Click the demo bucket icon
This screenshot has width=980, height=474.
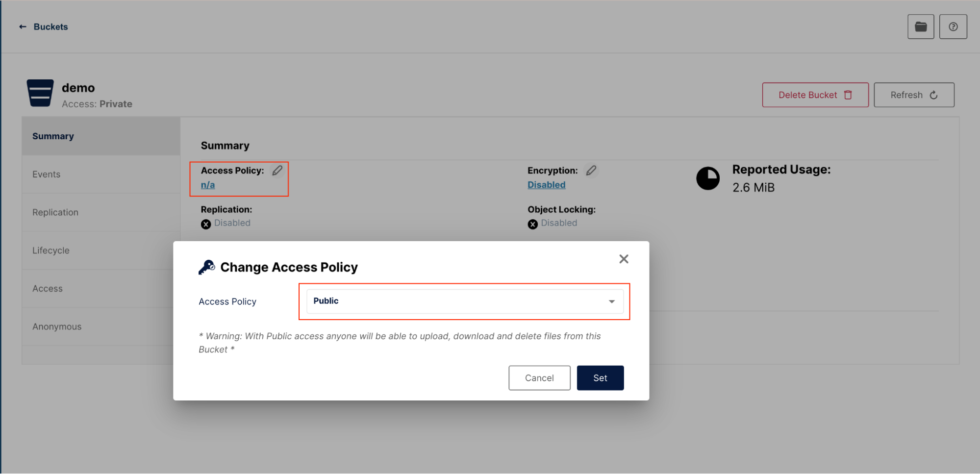40,93
